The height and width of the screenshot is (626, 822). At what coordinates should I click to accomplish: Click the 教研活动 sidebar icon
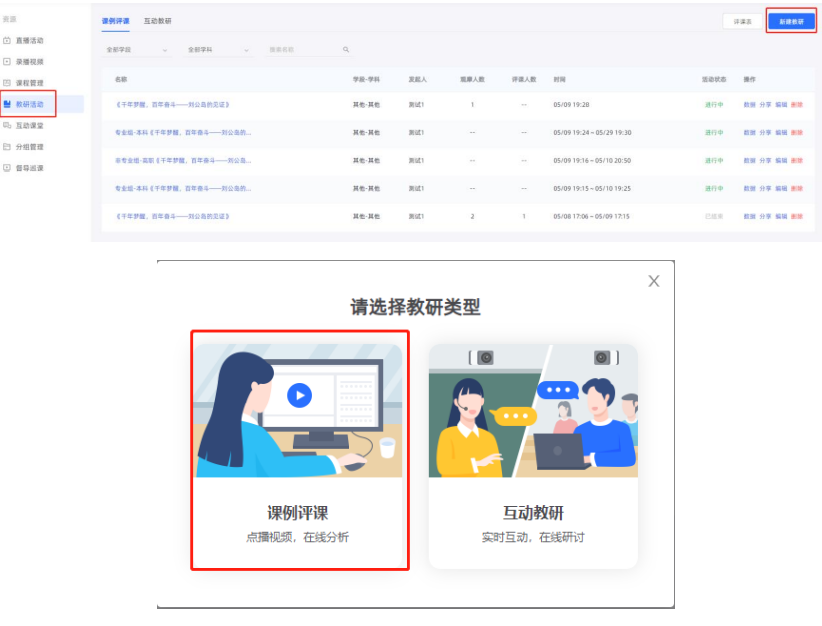point(7,104)
